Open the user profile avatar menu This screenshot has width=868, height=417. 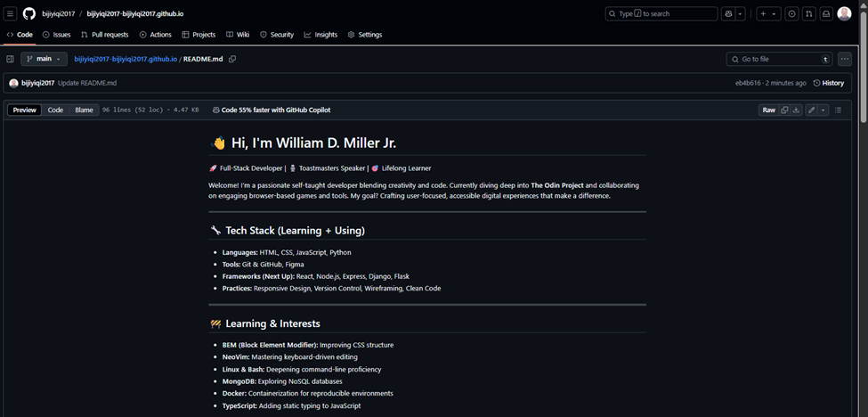(x=844, y=14)
